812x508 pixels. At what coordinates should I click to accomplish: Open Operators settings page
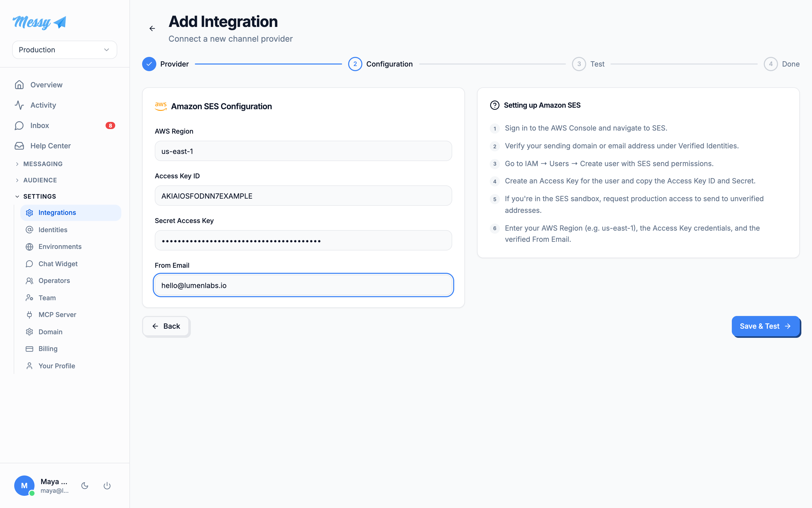coord(71,280)
